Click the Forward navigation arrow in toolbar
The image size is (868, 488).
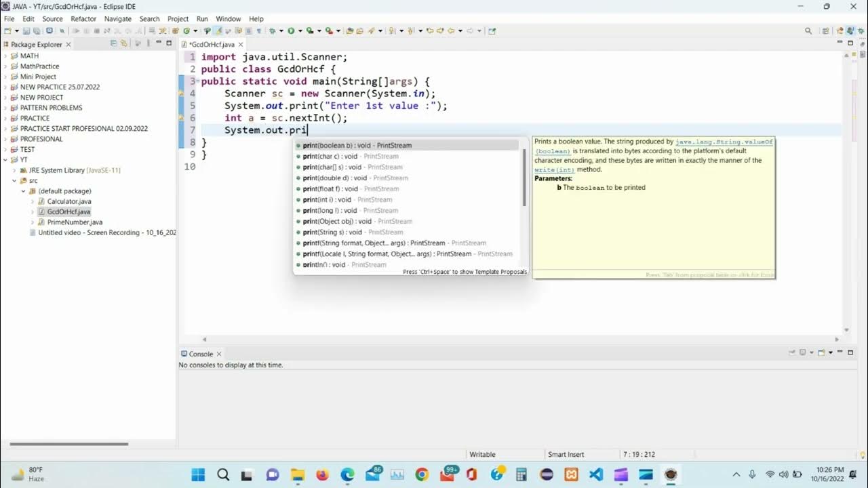tap(470, 30)
